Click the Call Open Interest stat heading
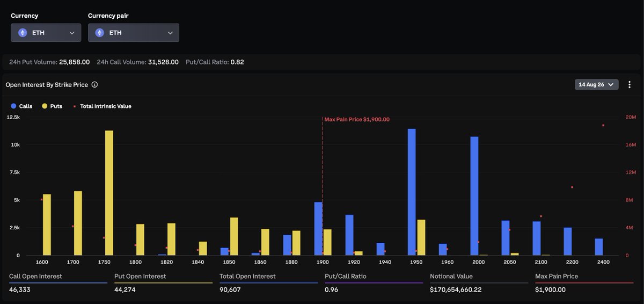The height and width of the screenshot is (304, 644). tap(35, 276)
